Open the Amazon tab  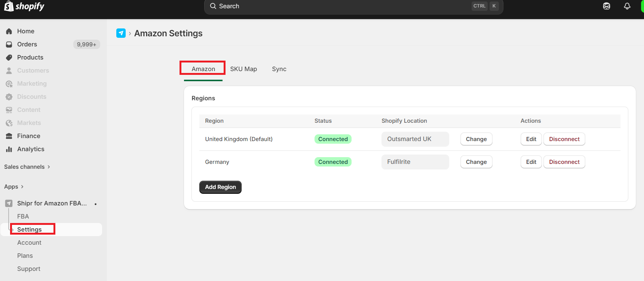coord(203,69)
